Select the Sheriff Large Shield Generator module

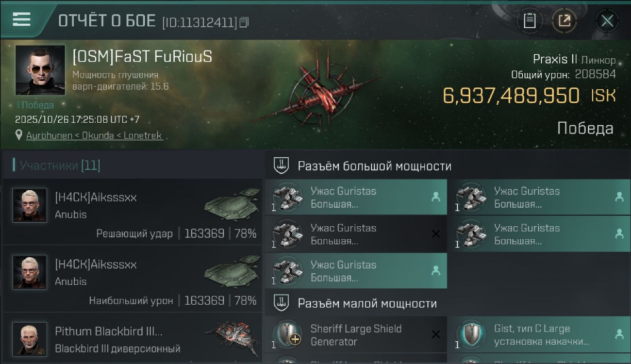click(x=356, y=335)
